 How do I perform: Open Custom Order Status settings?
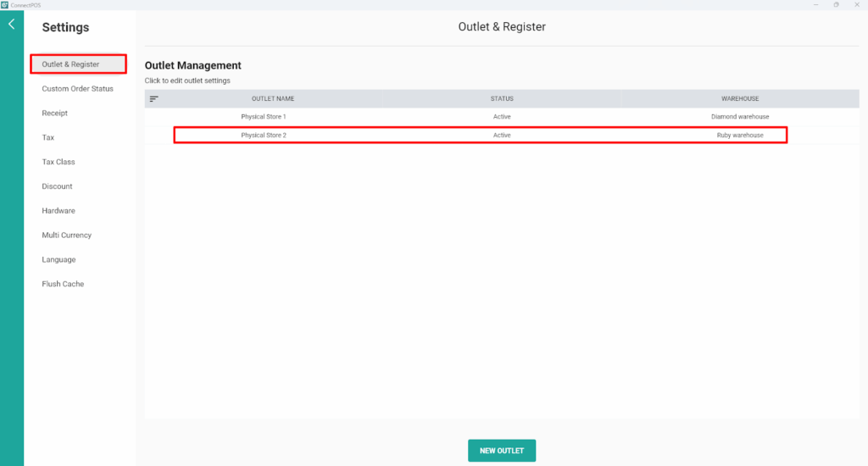click(77, 89)
